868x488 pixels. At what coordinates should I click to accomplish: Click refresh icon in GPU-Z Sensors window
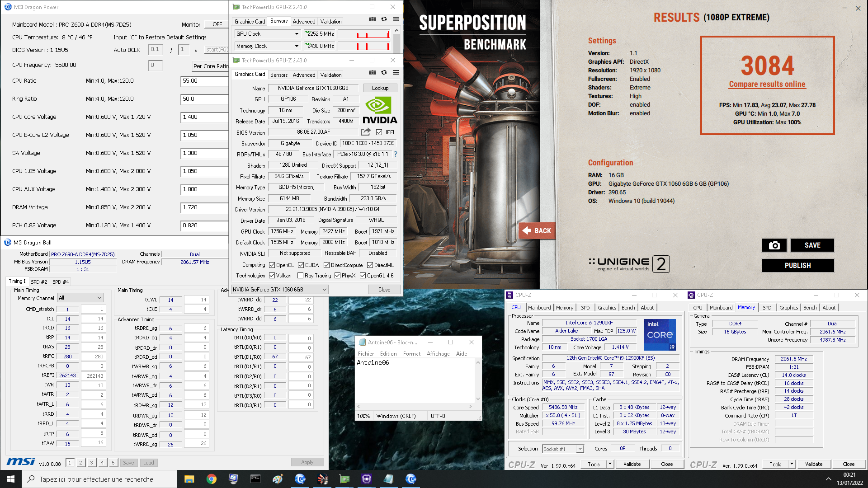tap(384, 19)
